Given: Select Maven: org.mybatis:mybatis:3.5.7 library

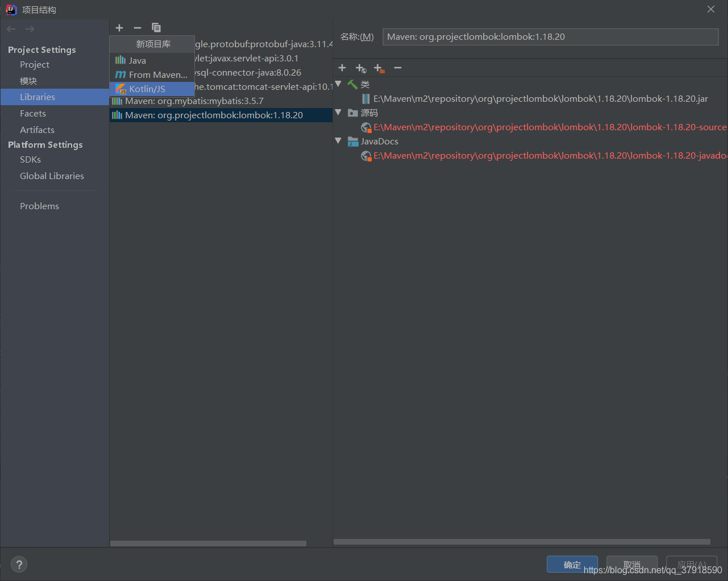Looking at the screenshot, I should pos(221,101).
